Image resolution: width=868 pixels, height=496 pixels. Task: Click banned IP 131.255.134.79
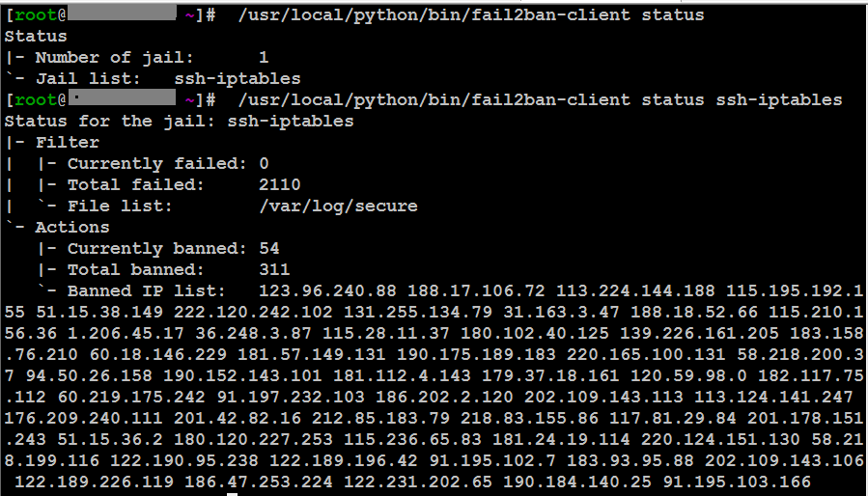pos(418,312)
